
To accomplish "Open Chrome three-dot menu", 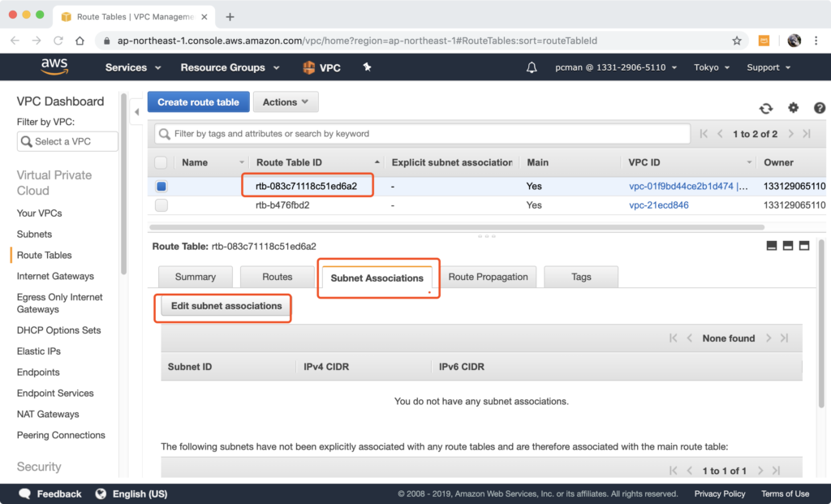I will 816,41.
